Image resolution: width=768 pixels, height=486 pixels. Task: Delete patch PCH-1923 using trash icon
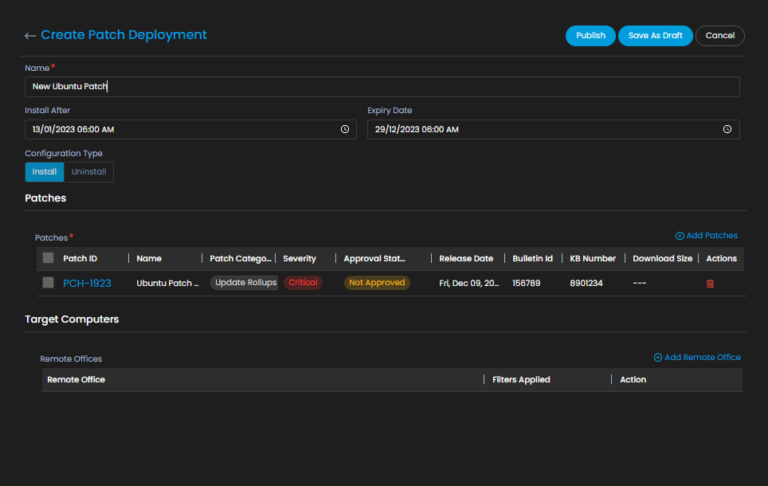[x=710, y=283]
